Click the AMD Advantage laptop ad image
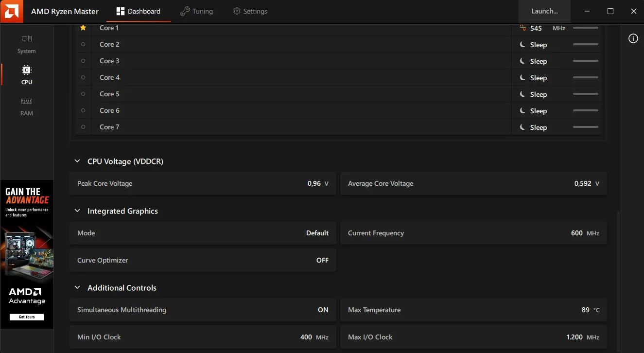Screen dimensions: 644x353 (x=27, y=254)
